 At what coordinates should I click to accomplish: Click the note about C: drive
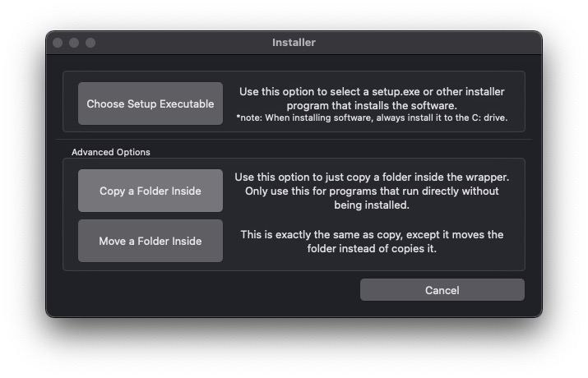(x=372, y=118)
